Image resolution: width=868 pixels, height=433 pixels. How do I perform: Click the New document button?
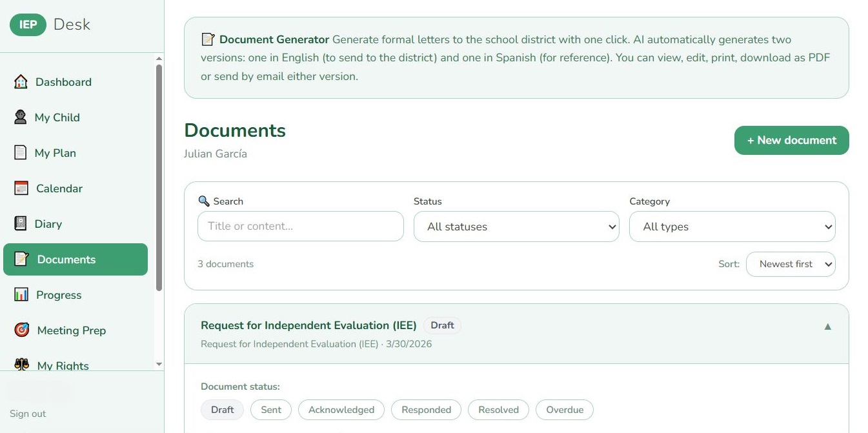pos(791,140)
